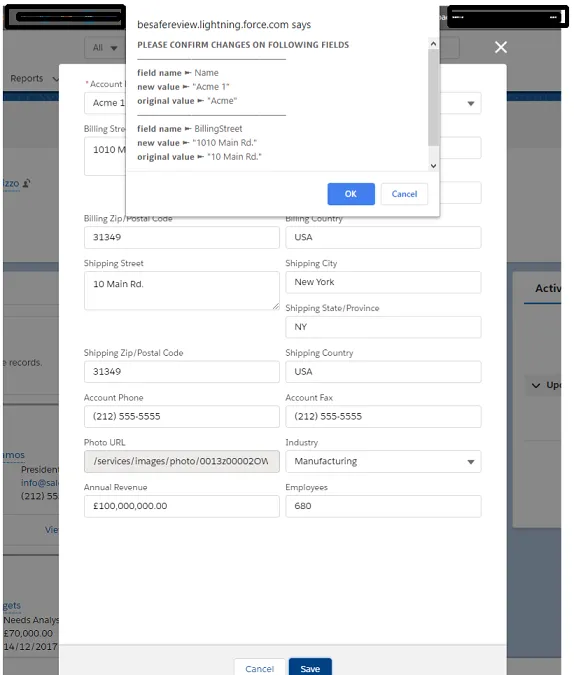Viewport: 574px width, 675px height.
Task: Click the Billing Street field showing 1010 M
Action: point(105,156)
